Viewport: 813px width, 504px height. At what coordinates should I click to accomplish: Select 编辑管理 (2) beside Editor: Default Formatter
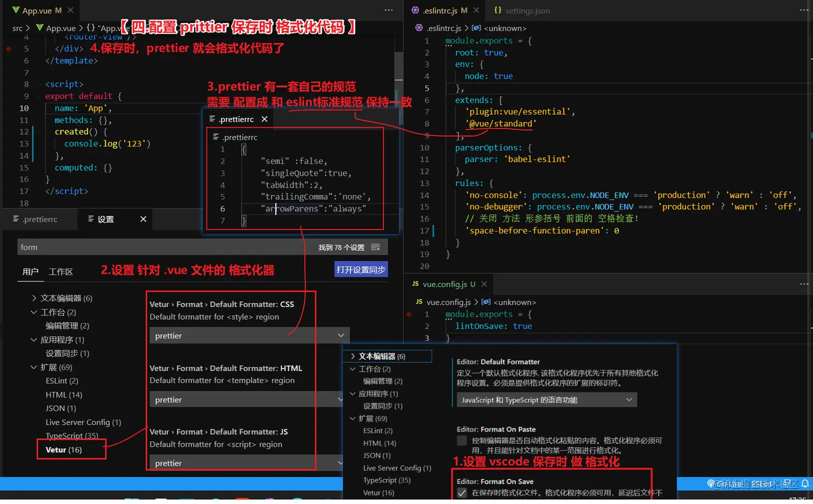pyautogui.click(x=383, y=381)
